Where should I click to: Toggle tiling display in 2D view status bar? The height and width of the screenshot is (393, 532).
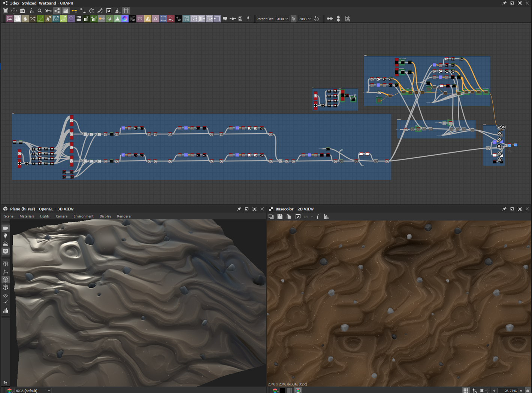[x=466, y=390]
